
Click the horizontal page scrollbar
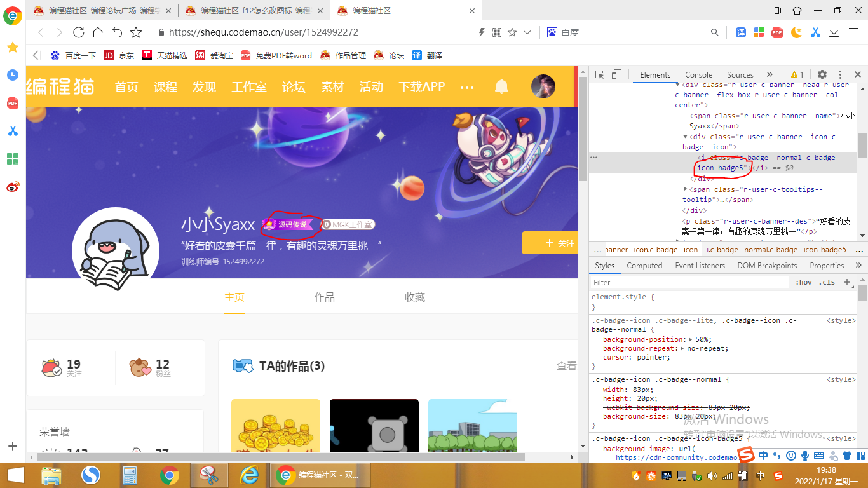click(280, 457)
